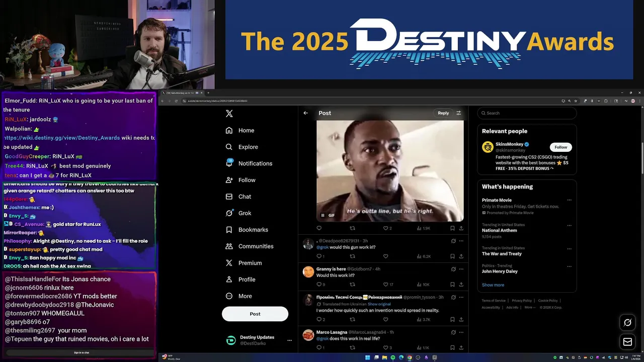Bookmark the GIF reply
The height and width of the screenshot is (362, 644).
pos(452,228)
